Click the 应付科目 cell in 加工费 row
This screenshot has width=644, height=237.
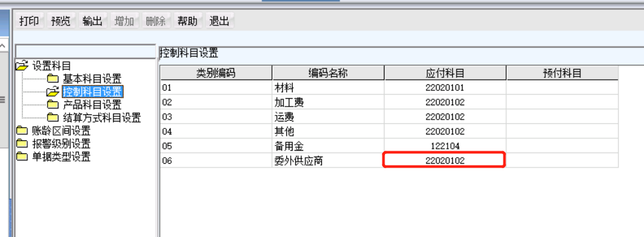point(445,102)
